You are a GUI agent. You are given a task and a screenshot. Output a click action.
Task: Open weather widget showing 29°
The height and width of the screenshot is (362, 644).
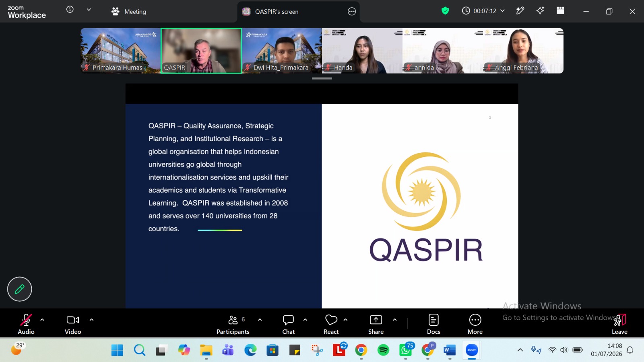18,349
